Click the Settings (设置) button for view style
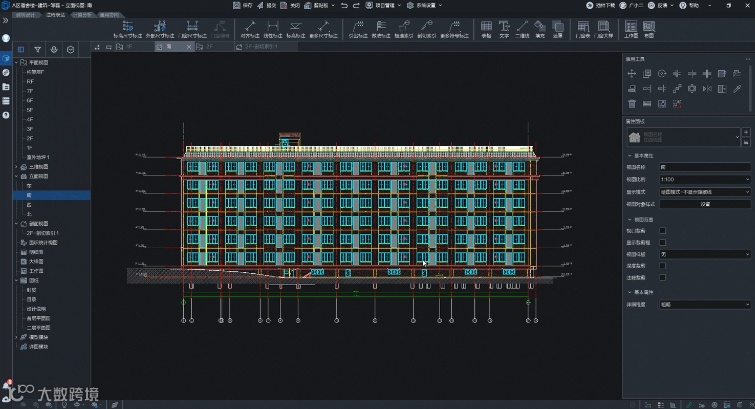This screenshot has height=409, width=755. (x=704, y=203)
